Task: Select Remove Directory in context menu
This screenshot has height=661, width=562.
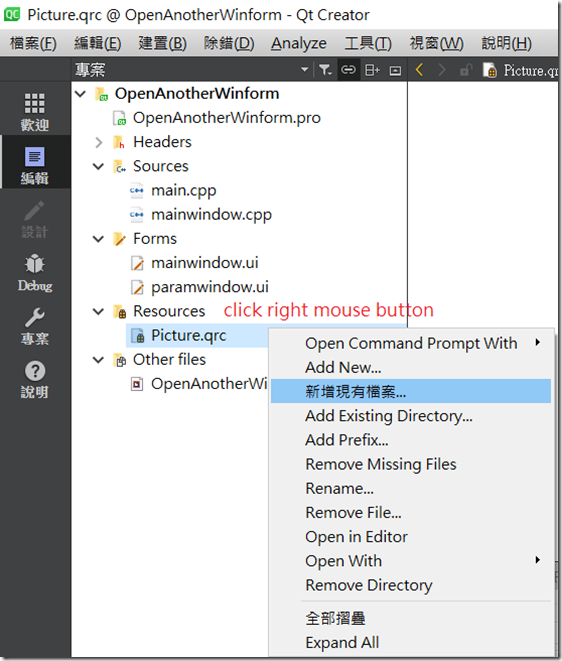Action: coord(411,585)
